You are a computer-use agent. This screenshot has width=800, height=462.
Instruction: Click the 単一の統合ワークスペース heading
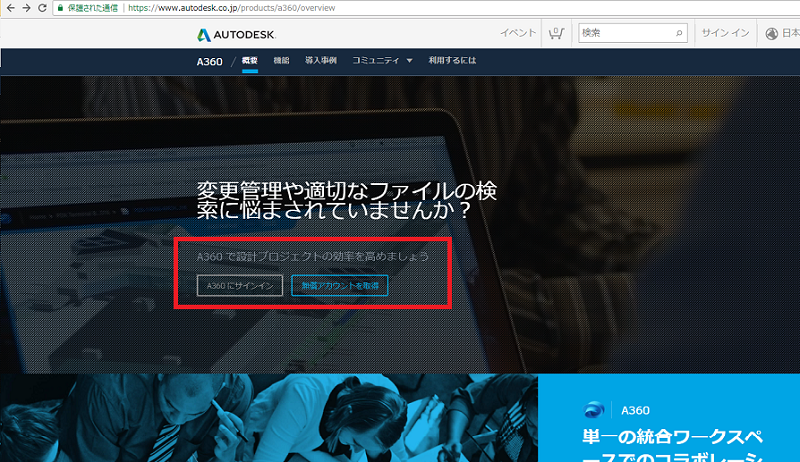[x=672, y=447]
